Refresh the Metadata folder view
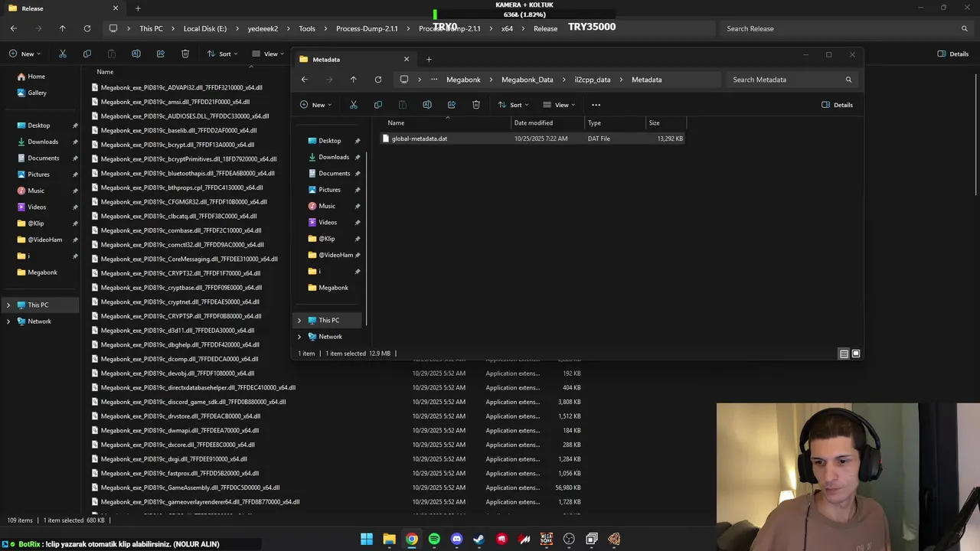 click(377, 80)
